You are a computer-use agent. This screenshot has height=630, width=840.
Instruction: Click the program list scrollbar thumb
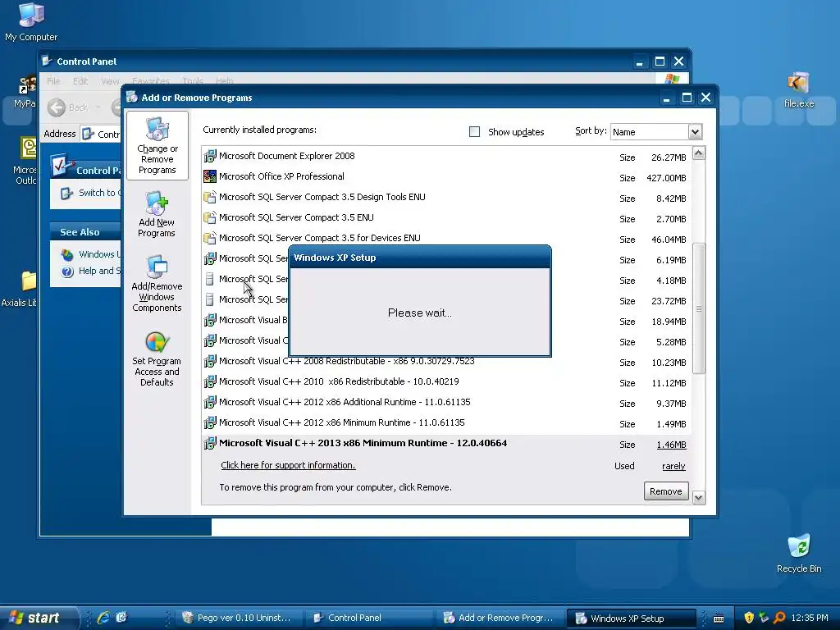(x=699, y=308)
